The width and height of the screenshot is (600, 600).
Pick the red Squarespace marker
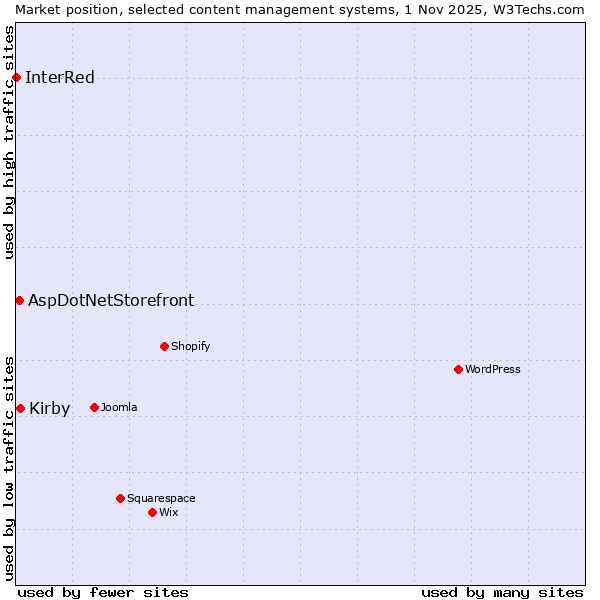[120, 498]
